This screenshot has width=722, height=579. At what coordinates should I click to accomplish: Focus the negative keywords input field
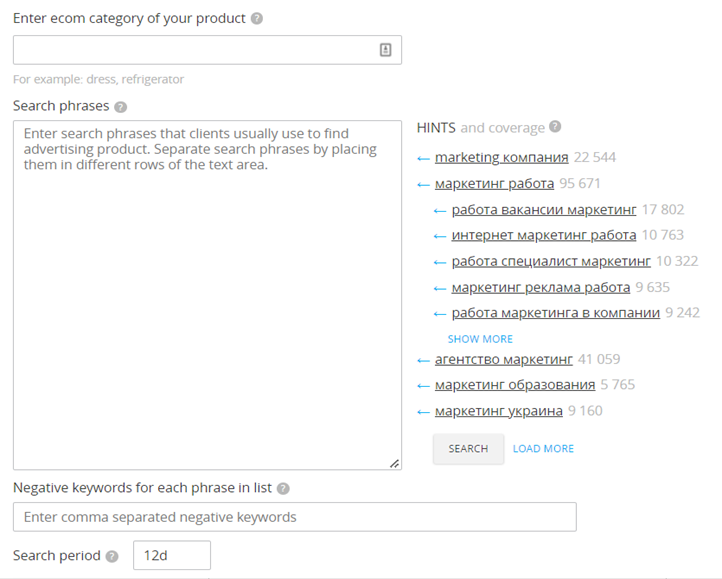(294, 517)
